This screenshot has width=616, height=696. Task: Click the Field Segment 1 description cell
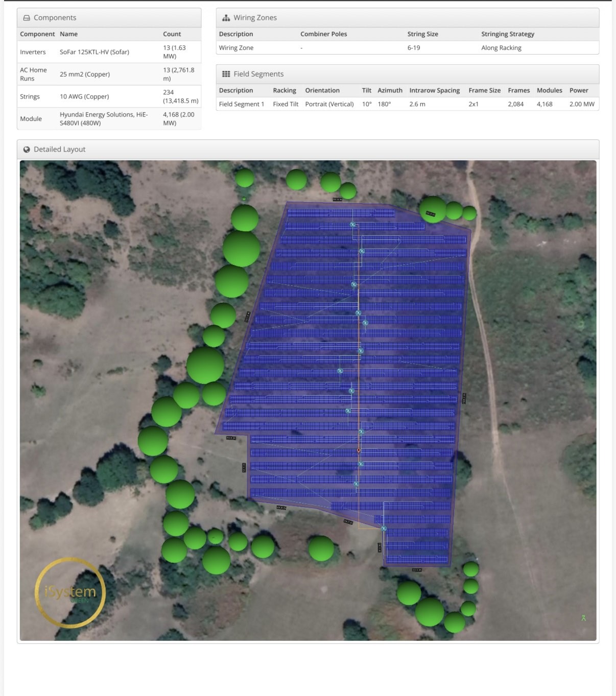(242, 104)
